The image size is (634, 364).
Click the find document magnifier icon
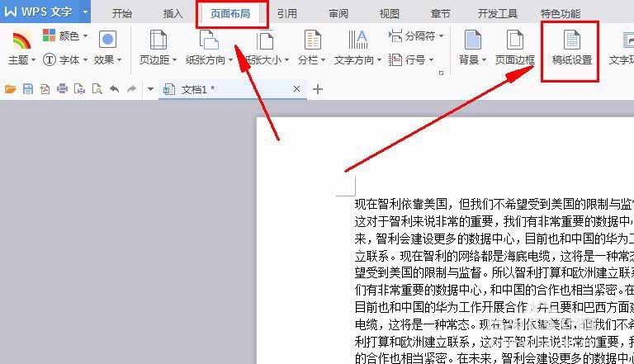(x=97, y=88)
